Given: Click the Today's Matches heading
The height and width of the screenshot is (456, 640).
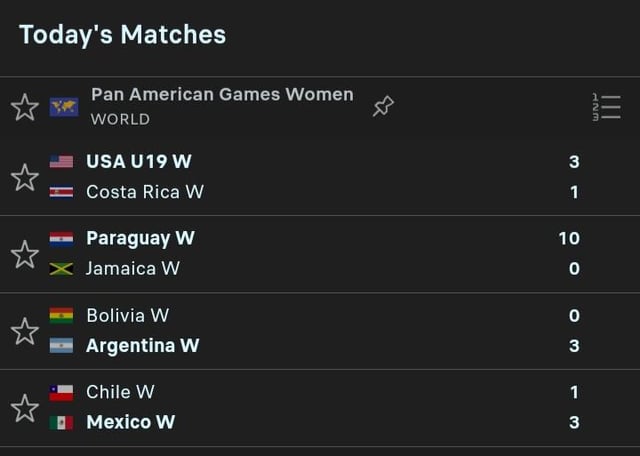Looking at the screenshot, I should point(122,35).
